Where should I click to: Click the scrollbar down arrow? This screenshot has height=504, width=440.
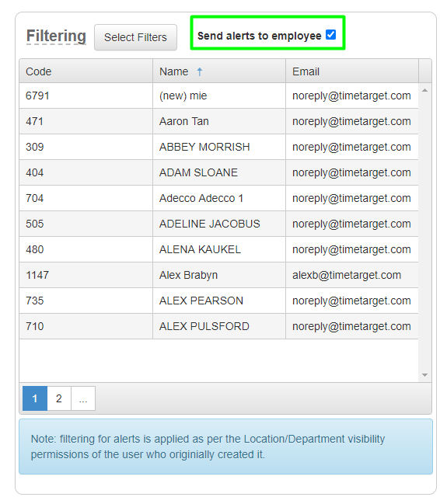click(425, 375)
